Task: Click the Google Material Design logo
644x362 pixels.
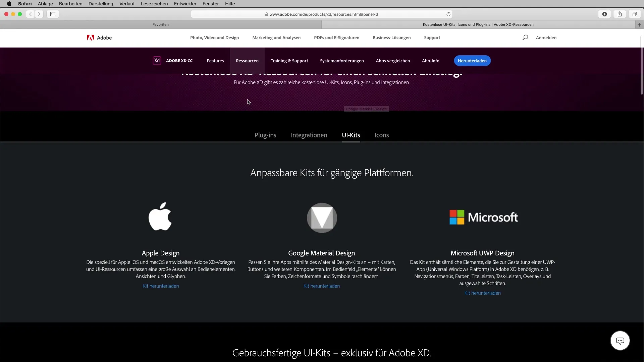Action: point(322,218)
